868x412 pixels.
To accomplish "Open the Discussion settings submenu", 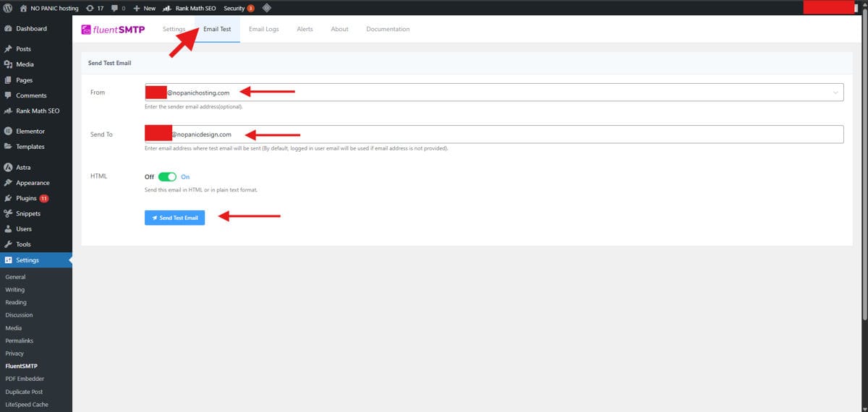I will 19,315.
